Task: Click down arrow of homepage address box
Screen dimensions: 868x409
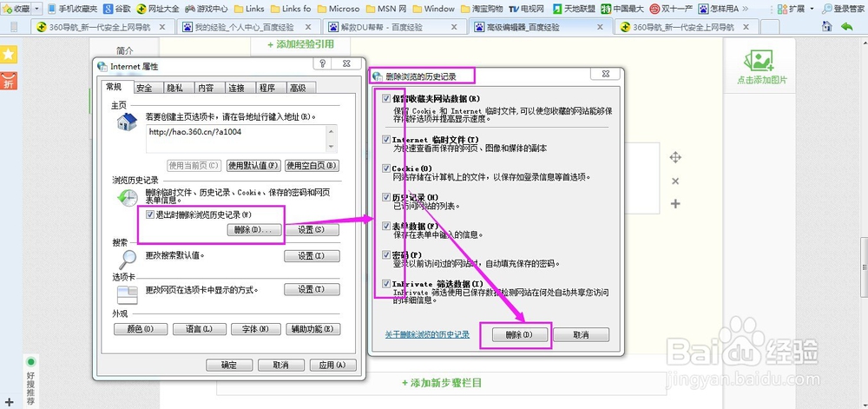Action: point(332,147)
